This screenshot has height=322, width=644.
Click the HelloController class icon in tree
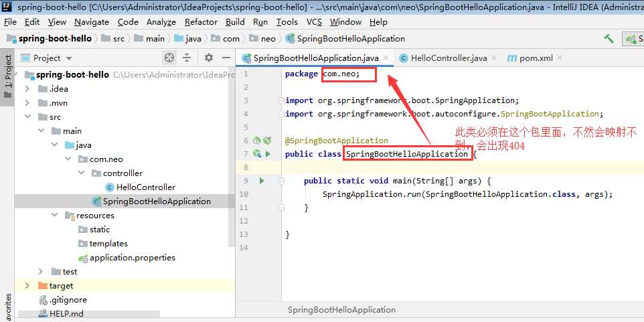click(109, 187)
